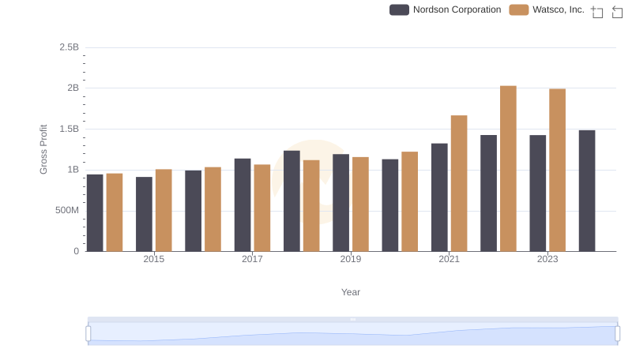Click Watsco's bar for 2016
The width and height of the screenshot is (632, 364).
coord(213,209)
